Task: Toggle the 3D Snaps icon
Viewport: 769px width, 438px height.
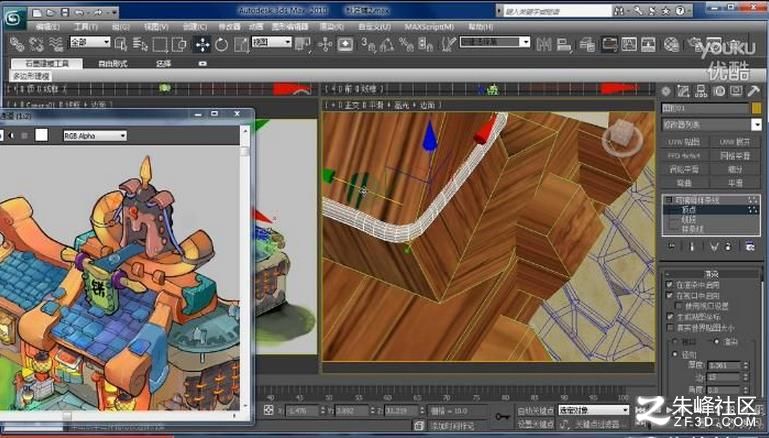Action: [367, 44]
